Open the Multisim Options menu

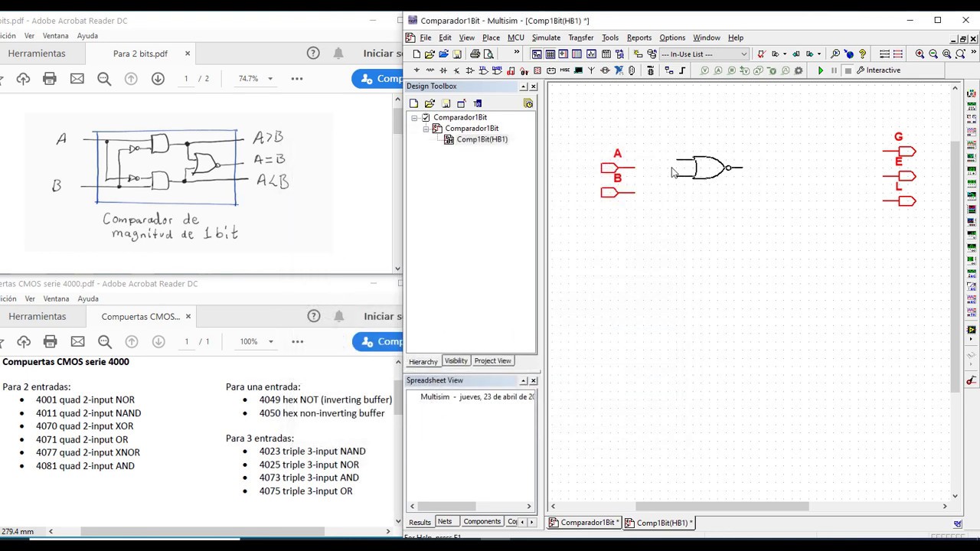click(x=672, y=37)
